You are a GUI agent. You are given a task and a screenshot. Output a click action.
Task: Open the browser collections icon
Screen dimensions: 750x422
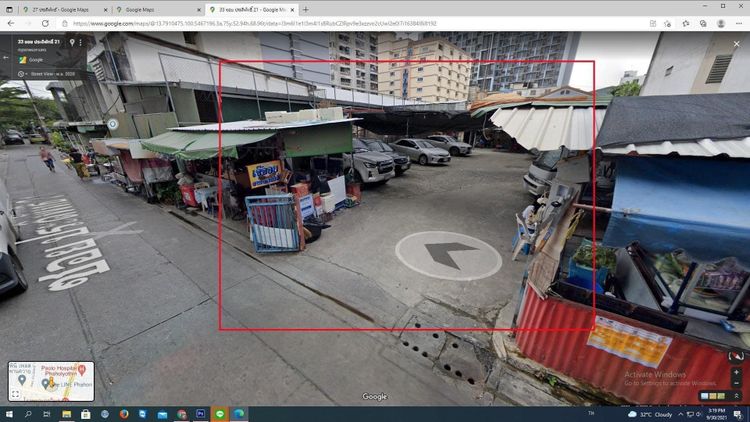pyautogui.click(x=703, y=23)
